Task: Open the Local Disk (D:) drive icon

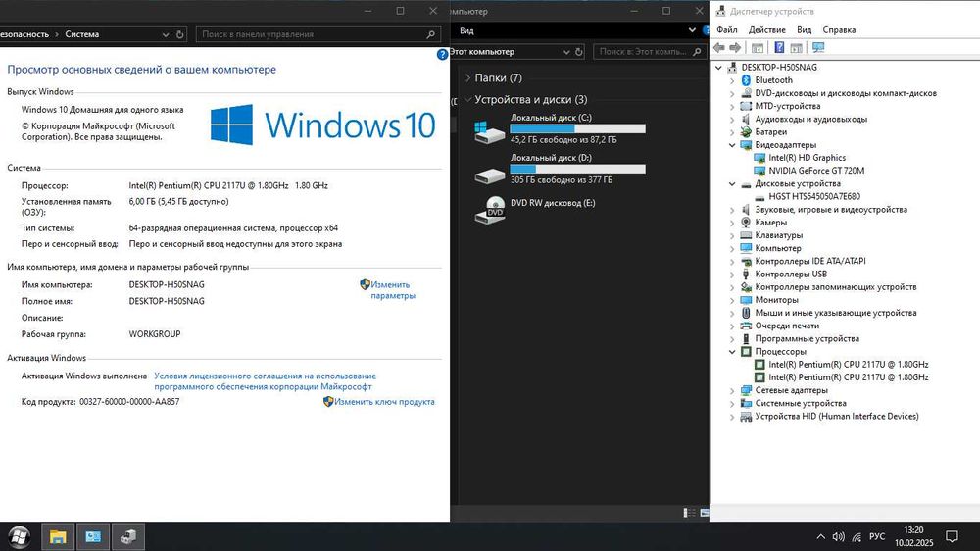Action: [x=489, y=175]
